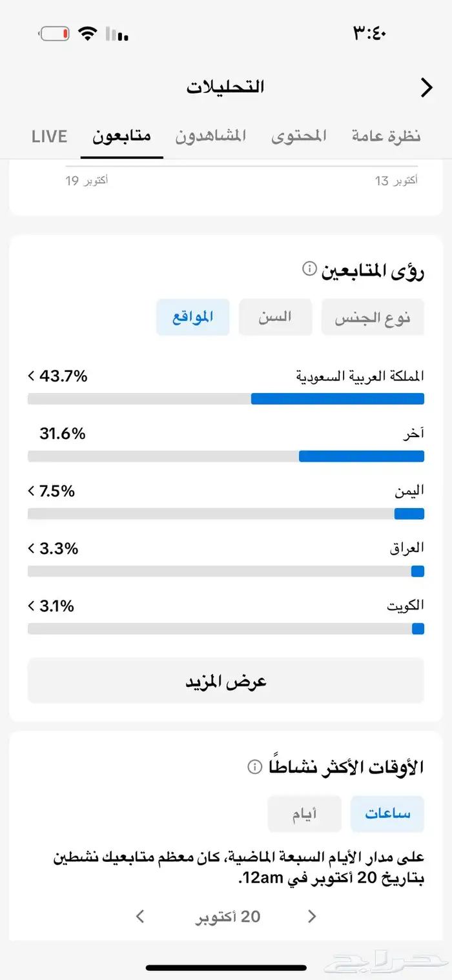Tap the back arrow to leave Analytics
The height and width of the screenshot is (980, 452).
click(x=426, y=87)
